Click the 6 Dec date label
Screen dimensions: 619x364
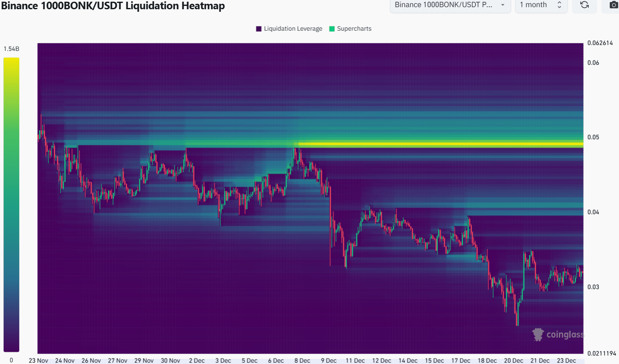[x=276, y=361]
